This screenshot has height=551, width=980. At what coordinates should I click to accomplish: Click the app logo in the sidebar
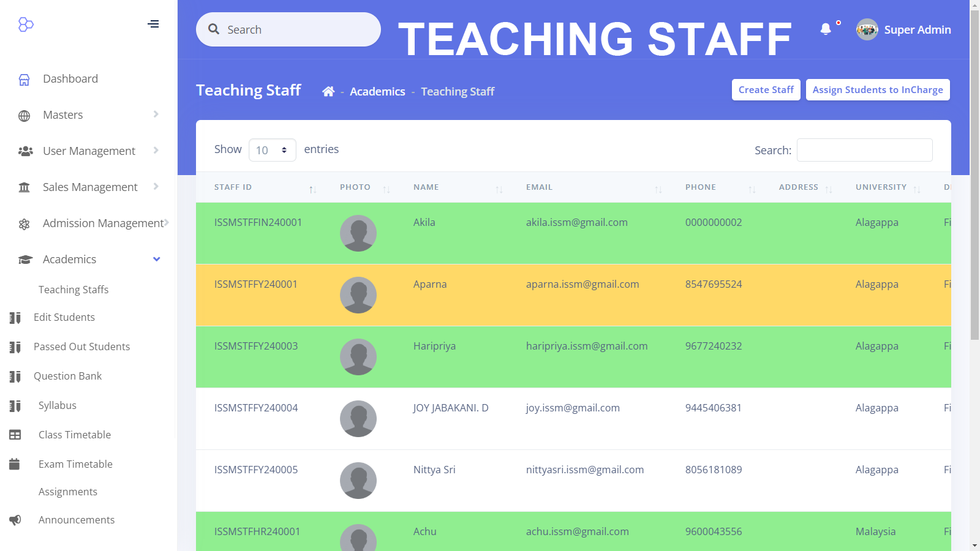(26, 24)
